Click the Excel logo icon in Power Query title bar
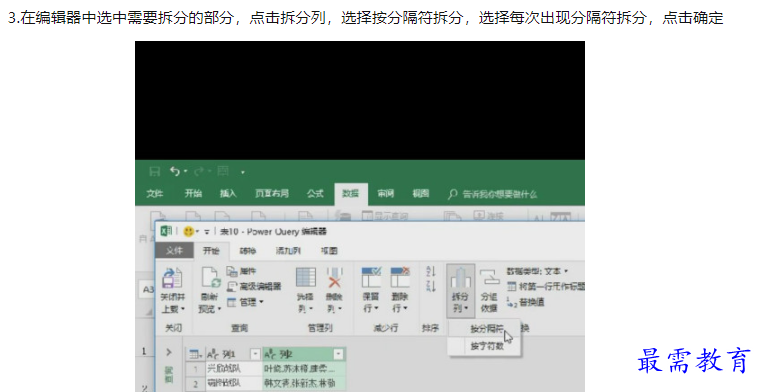The width and height of the screenshot is (759, 392). [x=166, y=231]
